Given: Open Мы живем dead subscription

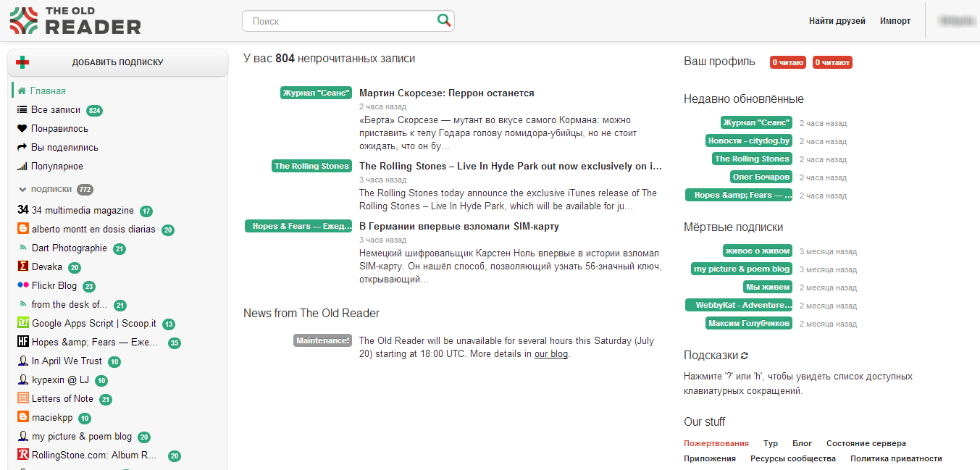Looking at the screenshot, I should click(768, 287).
